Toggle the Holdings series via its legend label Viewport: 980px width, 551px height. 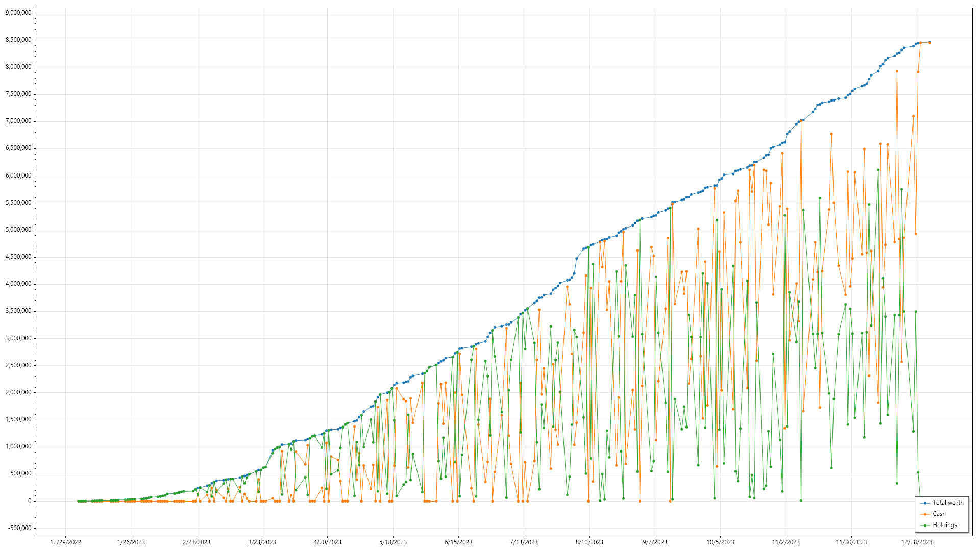click(x=945, y=525)
